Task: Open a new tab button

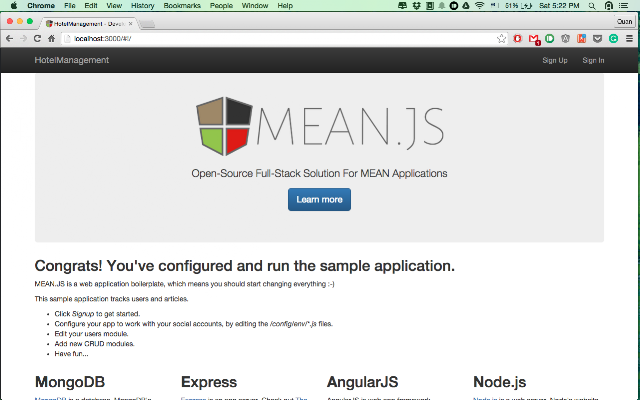Action: (x=147, y=24)
